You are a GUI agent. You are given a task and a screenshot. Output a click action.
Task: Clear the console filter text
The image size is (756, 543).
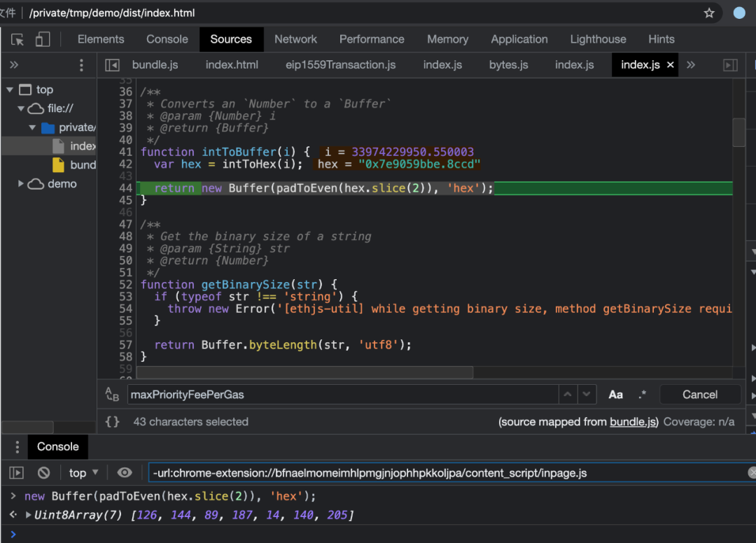(x=751, y=473)
